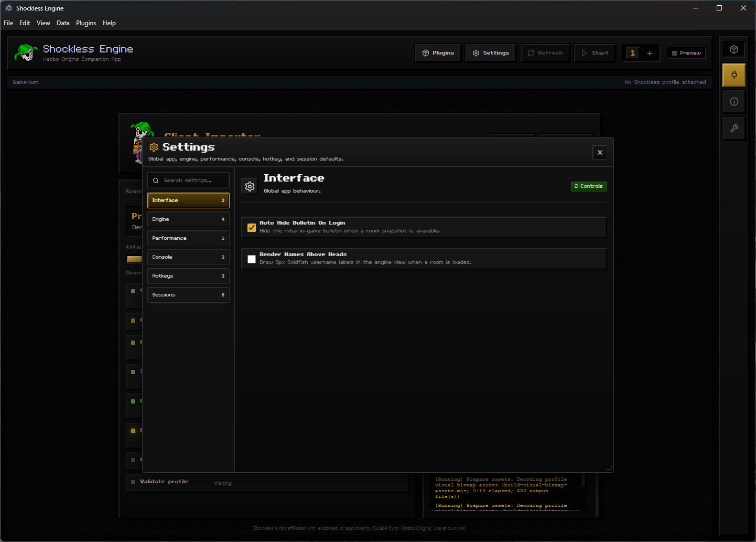Click the Start button

595,53
